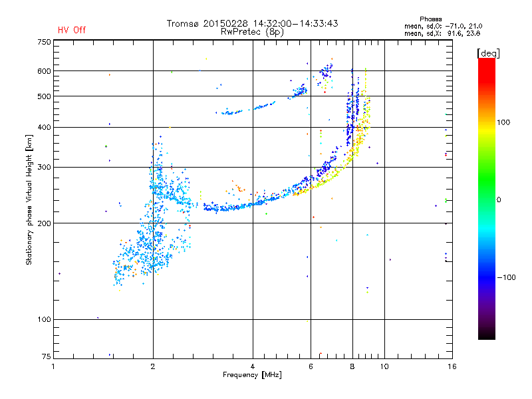Click the x-axis '8' tick label
Viewport: 532px width, 399px height.
(352, 366)
